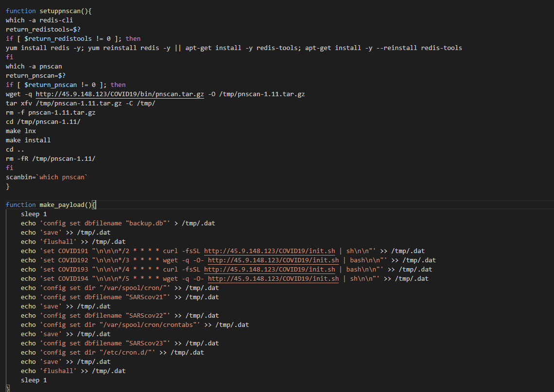
Task: Click the 'if [ $return_pnscan != 0 ]' line
Action: point(66,85)
